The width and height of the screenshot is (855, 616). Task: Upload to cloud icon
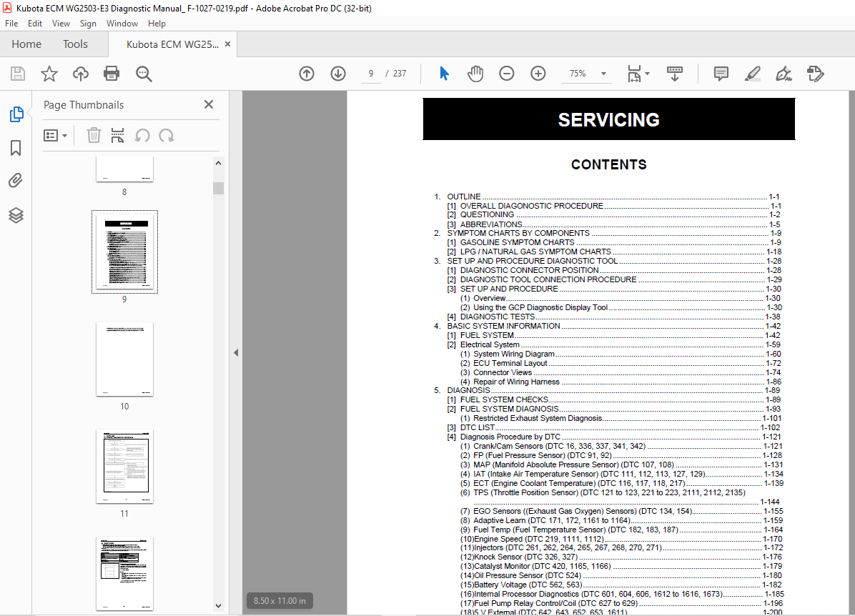[x=81, y=74]
